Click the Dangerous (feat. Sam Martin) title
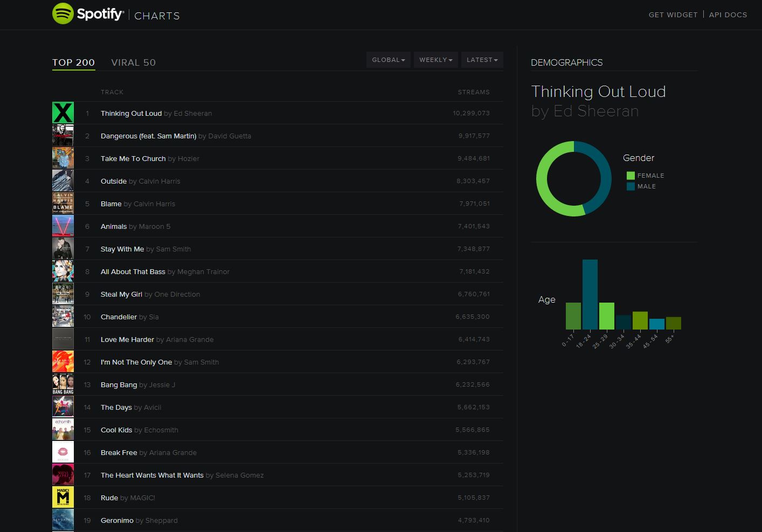 (148, 136)
